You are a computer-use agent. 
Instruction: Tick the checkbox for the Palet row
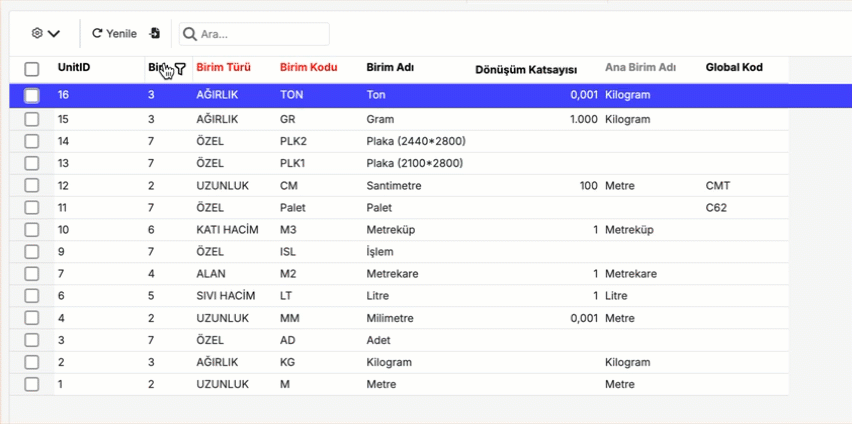[32, 208]
